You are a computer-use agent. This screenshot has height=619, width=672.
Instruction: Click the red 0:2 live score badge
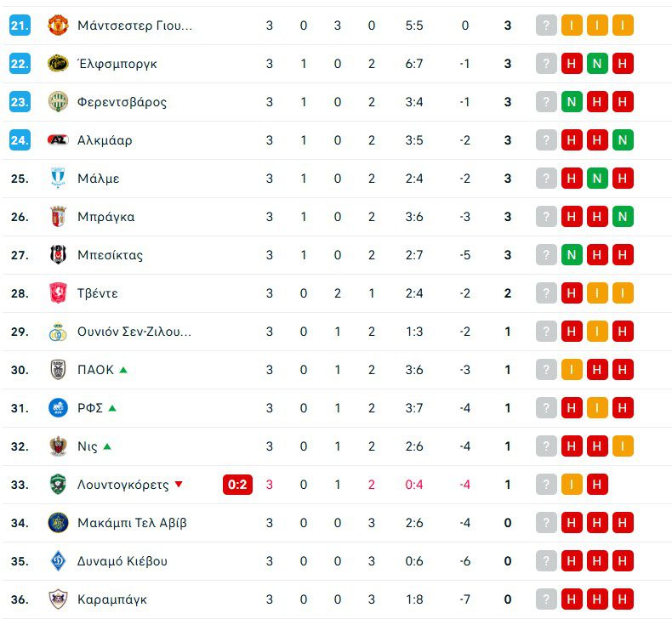(237, 485)
